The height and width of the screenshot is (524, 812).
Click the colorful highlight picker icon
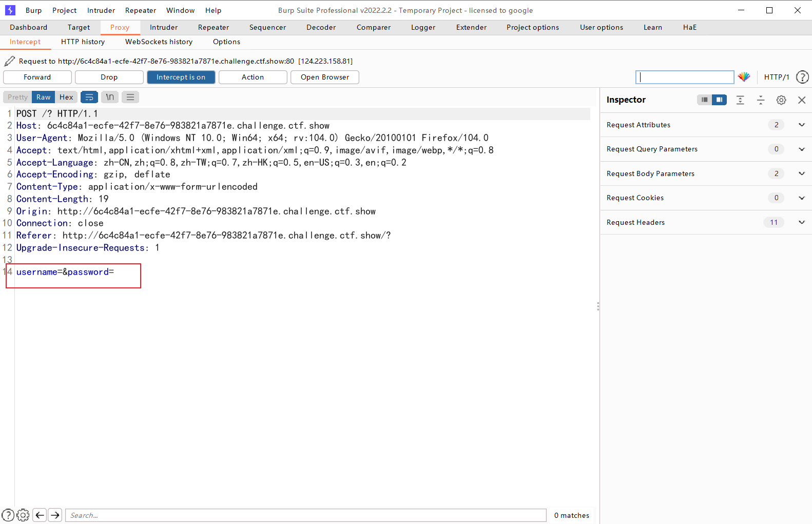744,77
